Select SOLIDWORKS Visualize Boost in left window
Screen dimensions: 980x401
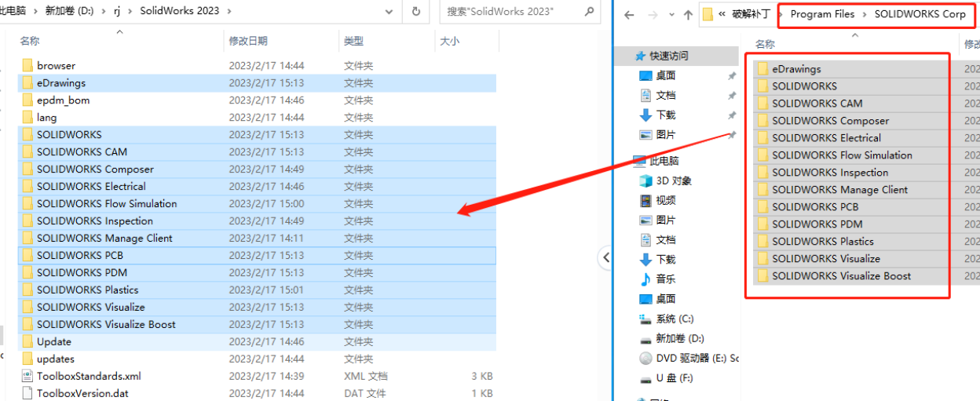tap(257, 325)
